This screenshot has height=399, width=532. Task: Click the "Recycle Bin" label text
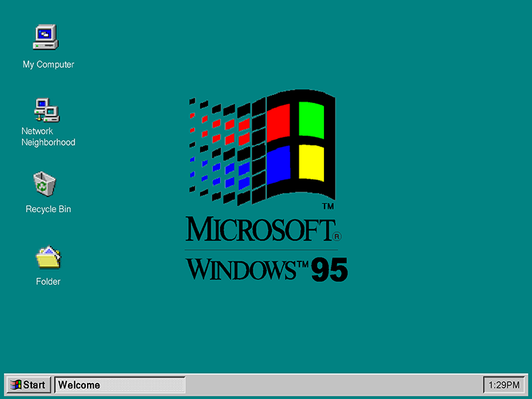(48, 209)
